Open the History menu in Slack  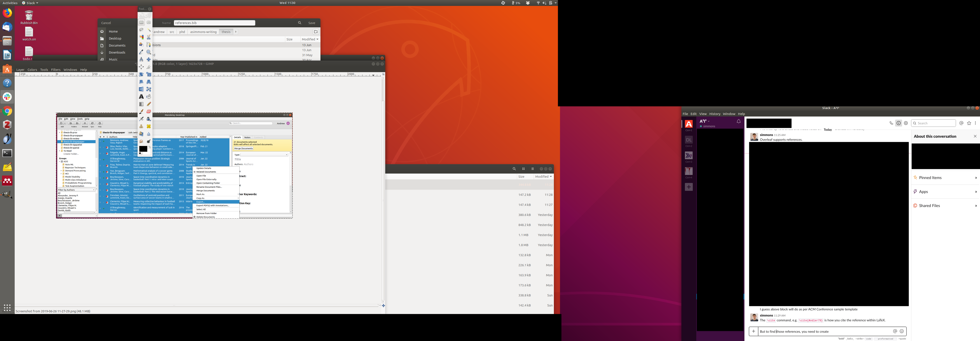pos(714,114)
